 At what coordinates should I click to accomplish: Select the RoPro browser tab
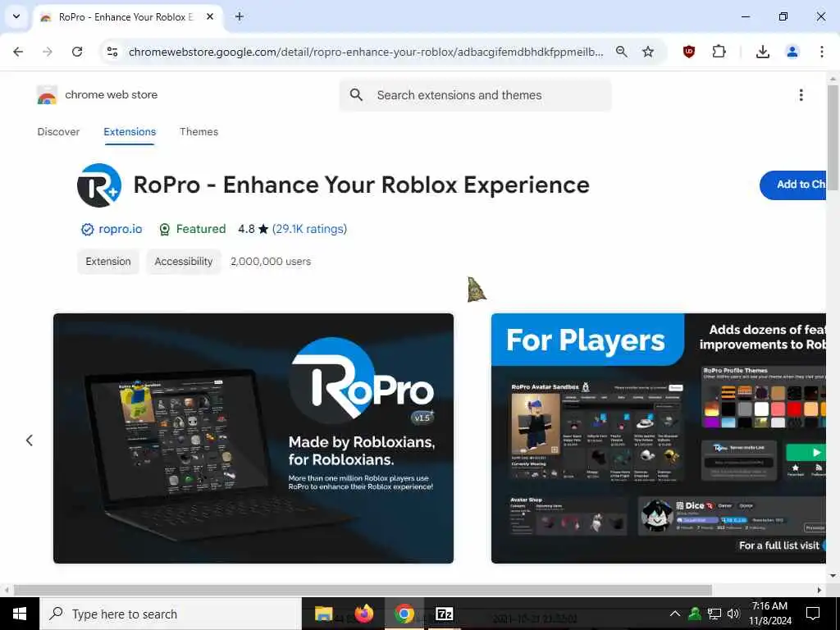(127, 16)
